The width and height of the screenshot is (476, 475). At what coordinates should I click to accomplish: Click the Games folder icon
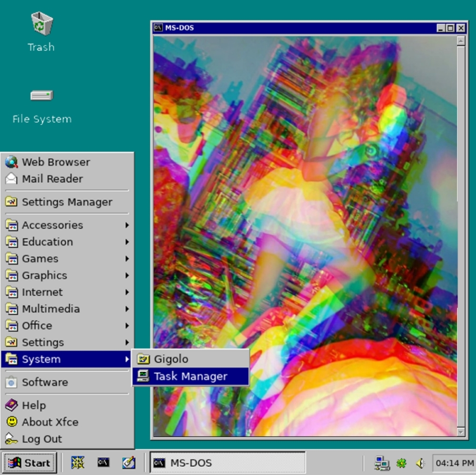pos(11,258)
